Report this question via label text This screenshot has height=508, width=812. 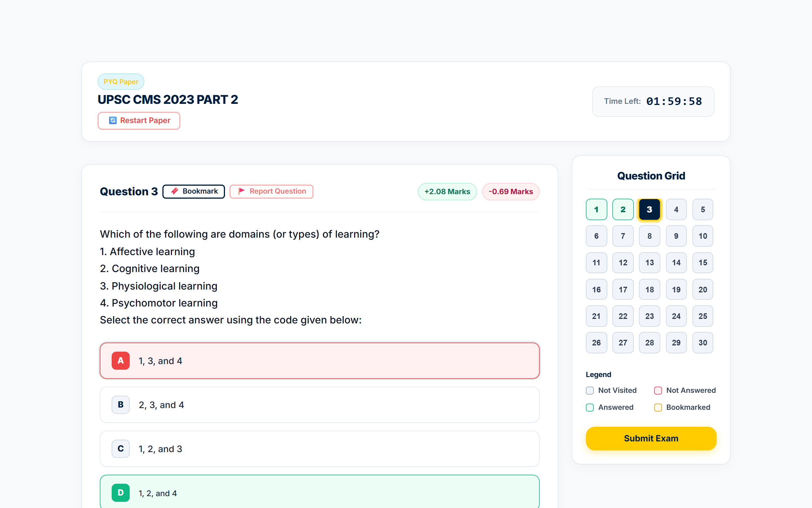point(277,191)
